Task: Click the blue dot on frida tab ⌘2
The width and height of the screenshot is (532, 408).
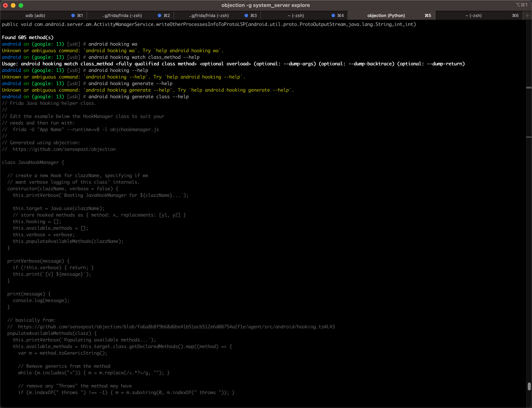Action: (x=159, y=15)
